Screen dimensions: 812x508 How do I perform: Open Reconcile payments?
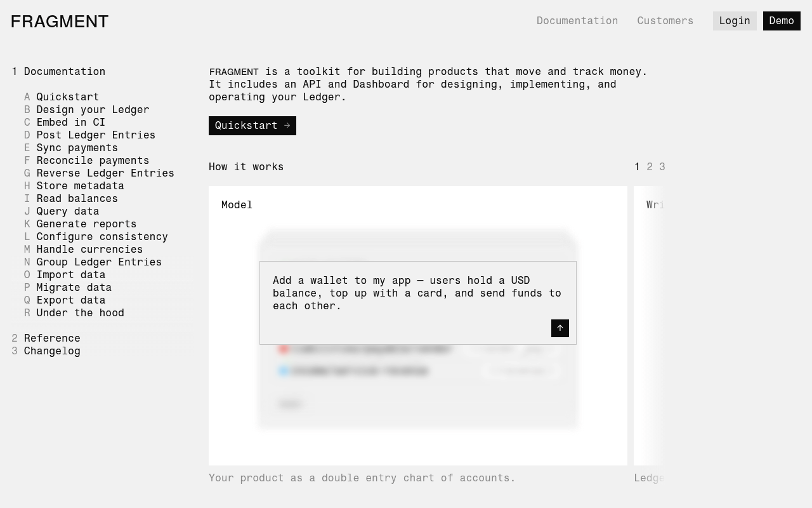click(93, 161)
